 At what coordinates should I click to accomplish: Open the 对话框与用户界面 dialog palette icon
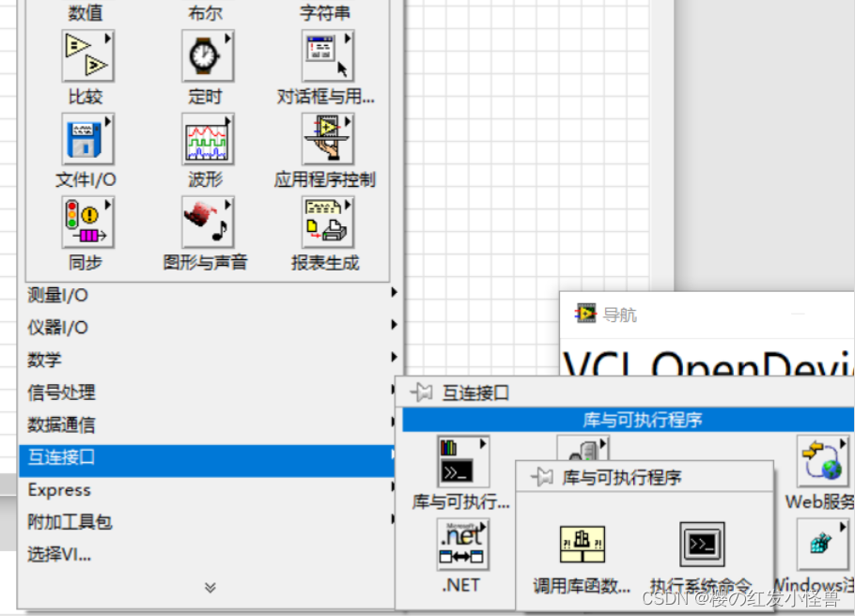[328, 56]
